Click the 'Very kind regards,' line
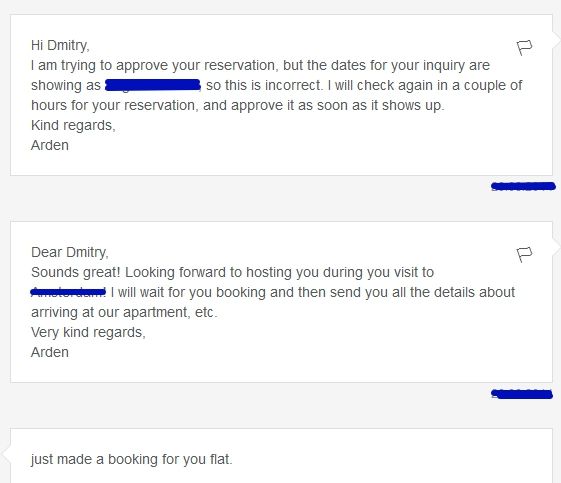Image resolution: width=561 pixels, height=483 pixels. (88, 332)
